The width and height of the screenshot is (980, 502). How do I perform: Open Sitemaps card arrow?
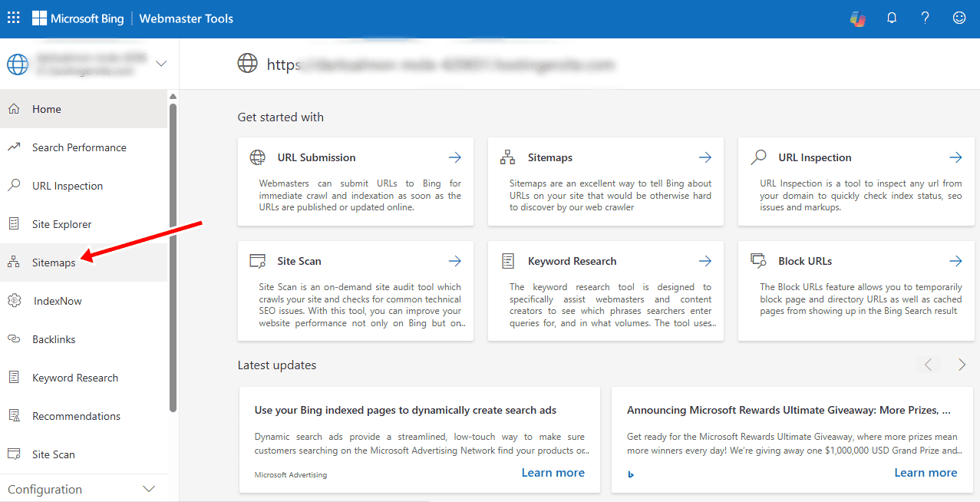pyautogui.click(x=705, y=157)
